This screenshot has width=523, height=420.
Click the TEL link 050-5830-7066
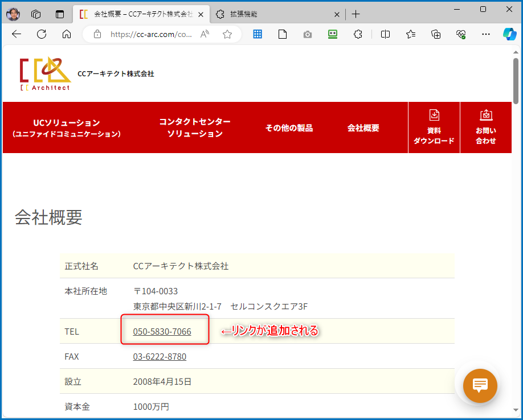[162, 332]
